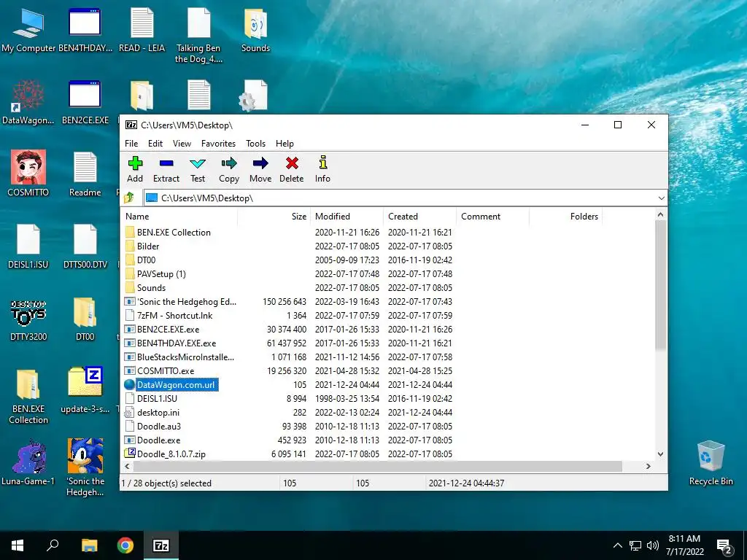Click the Test toolbar icon
This screenshot has width=747, height=560.
198,169
